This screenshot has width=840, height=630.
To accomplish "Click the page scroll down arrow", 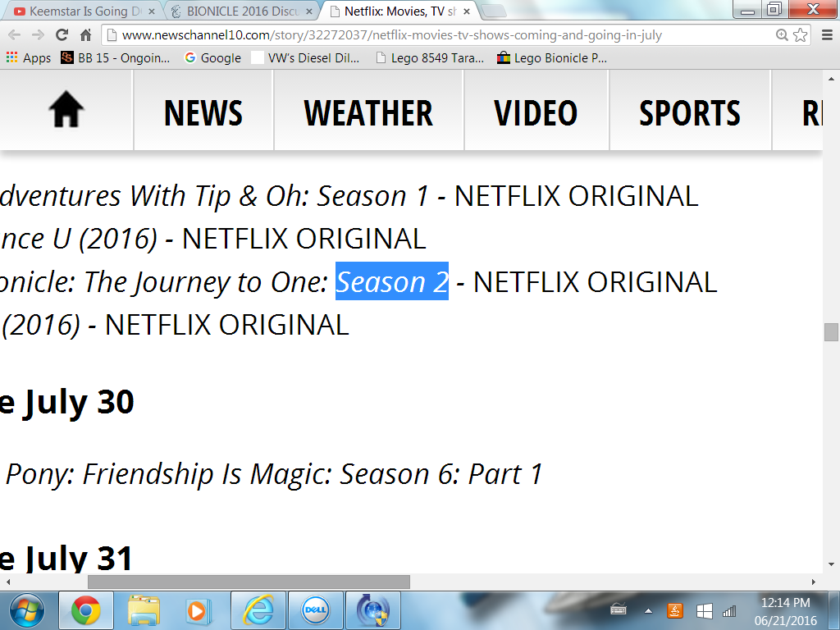I will coord(831,564).
